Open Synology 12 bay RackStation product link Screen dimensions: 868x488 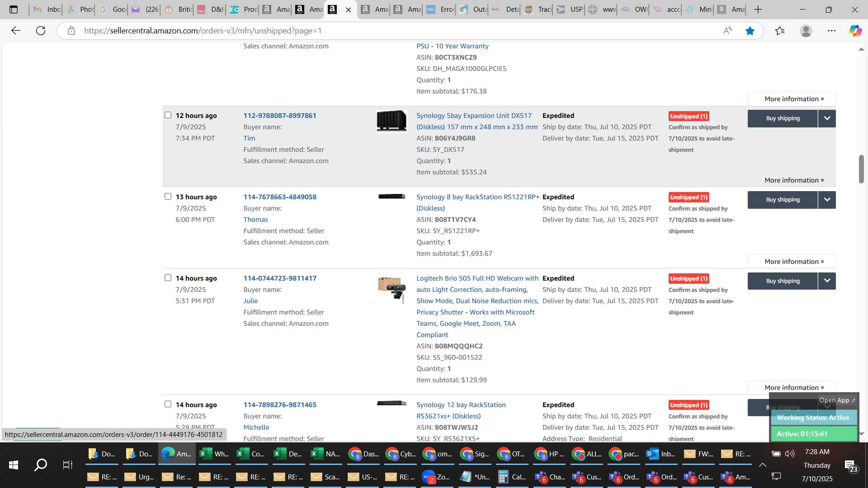point(461,410)
